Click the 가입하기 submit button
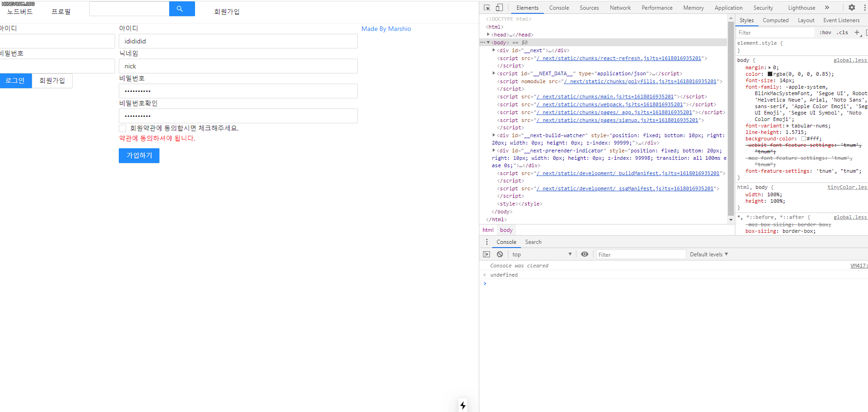 (139, 156)
